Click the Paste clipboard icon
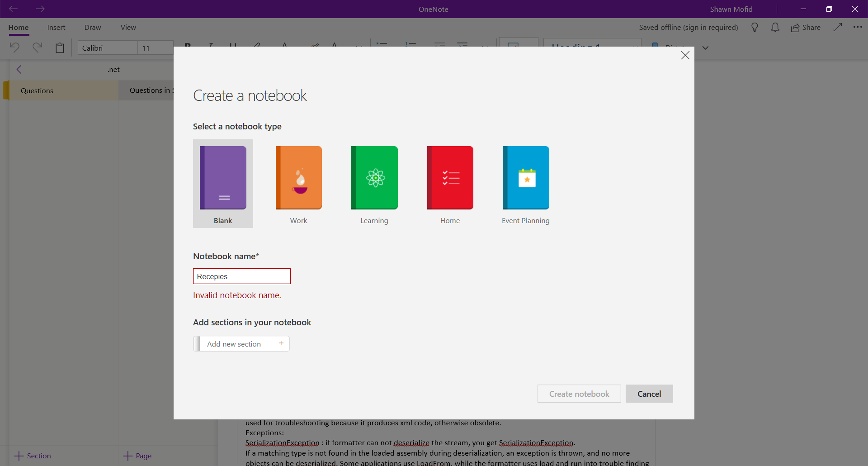 coord(60,48)
